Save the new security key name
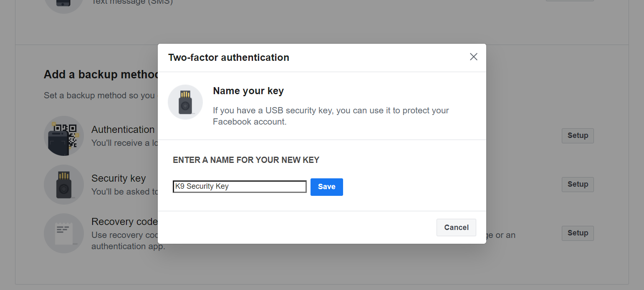The height and width of the screenshot is (290, 644). pos(327,187)
